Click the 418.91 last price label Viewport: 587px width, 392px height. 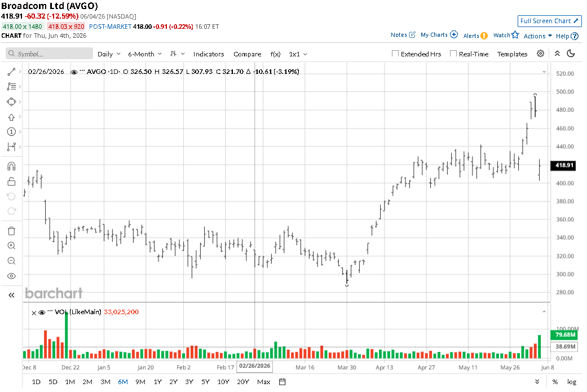[x=564, y=165]
